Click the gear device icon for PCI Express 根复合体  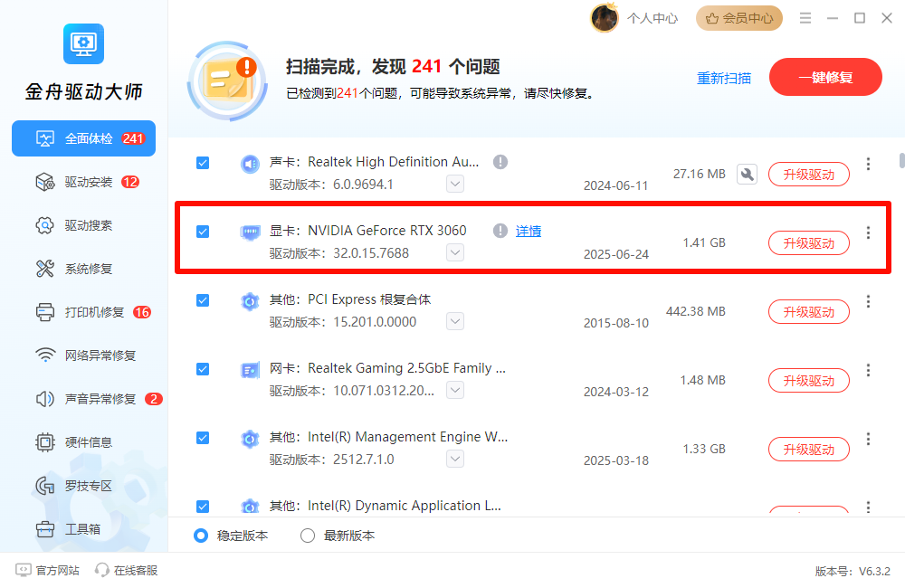coord(250,301)
